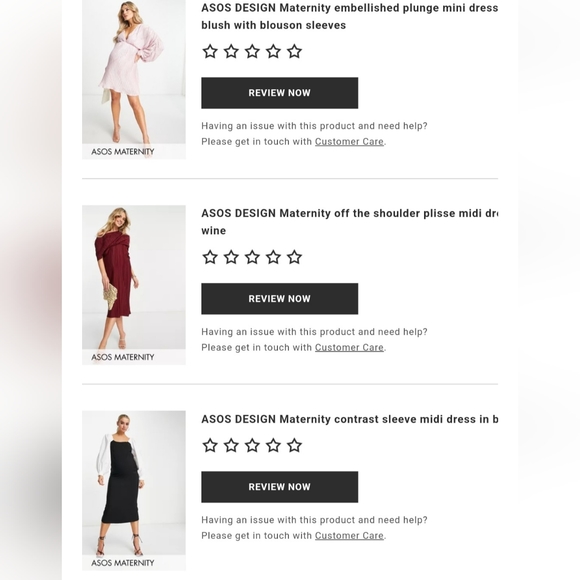This screenshot has height=580, width=580.
Task: Open Customer Care link under blush dress
Action: coord(349,142)
